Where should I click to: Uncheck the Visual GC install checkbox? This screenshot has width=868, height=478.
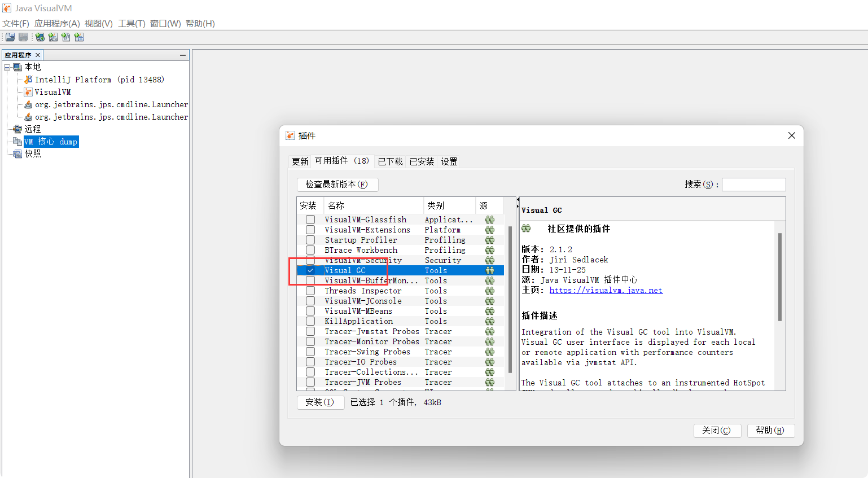coord(310,270)
